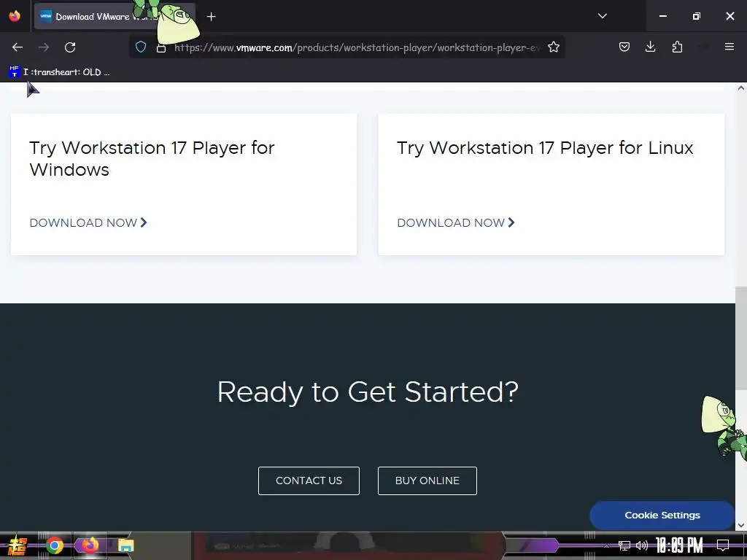Click the page vertical scrollbar thumb
The height and width of the screenshot is (560, 747).
pyautogui.click(x=741, y=337)
